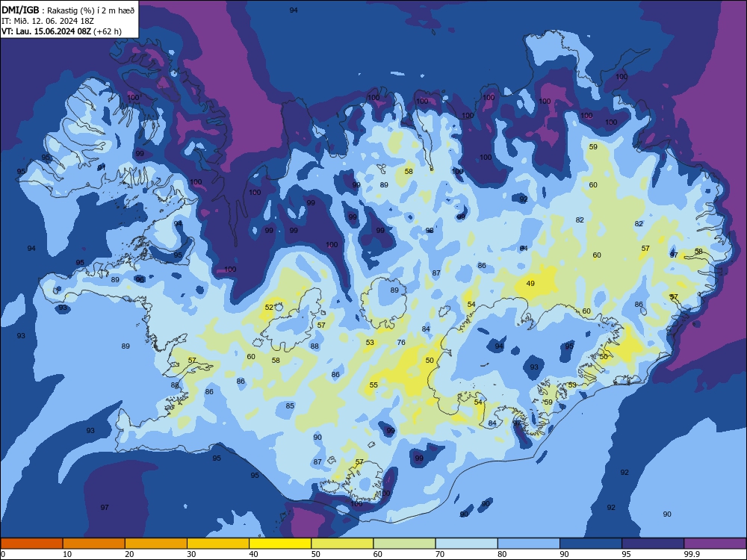Click the medium blue 80–90 legend swatch
Screen dimensions: 747x560
point(529,544)
